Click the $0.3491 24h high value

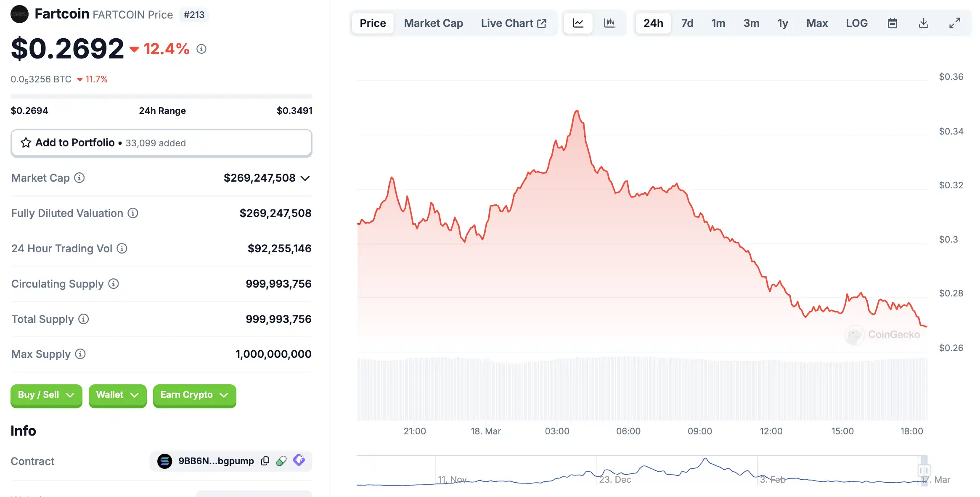pos(294,111)
